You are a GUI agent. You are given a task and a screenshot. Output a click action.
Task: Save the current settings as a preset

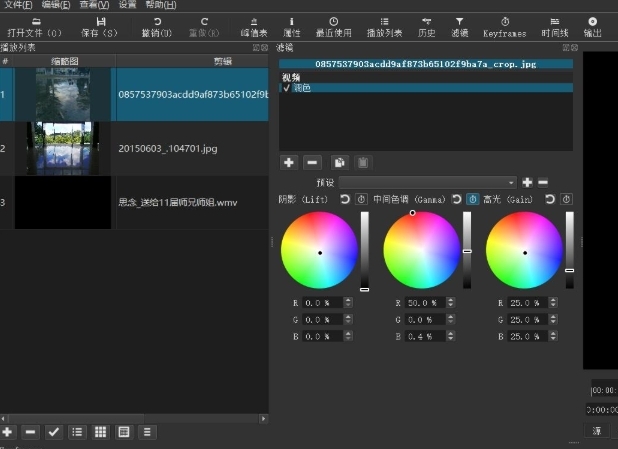coord(527,183)
